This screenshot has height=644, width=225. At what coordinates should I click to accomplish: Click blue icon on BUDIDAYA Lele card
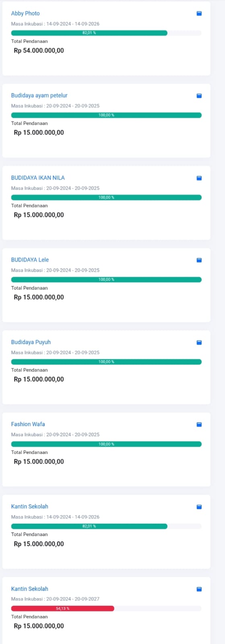199,260
